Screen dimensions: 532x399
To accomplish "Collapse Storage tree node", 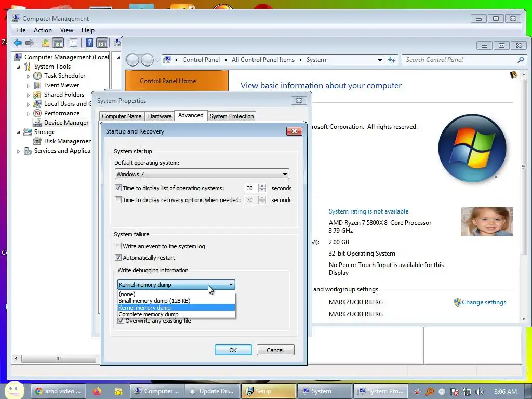I will (19, 132).
